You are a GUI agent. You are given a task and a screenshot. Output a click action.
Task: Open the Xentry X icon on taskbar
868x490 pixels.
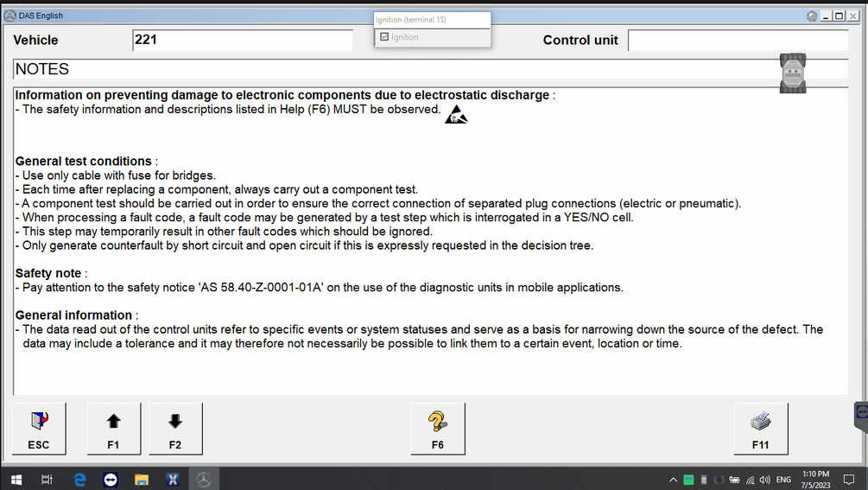tap(173, 480)
